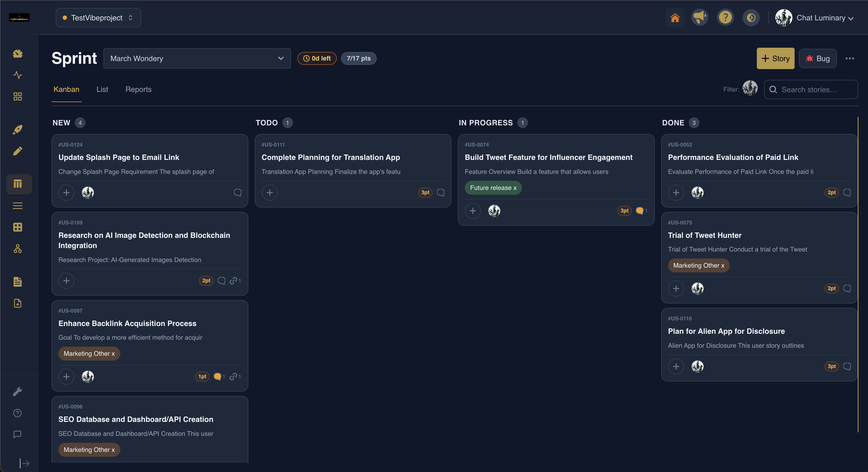
Task: Open the March Wondery sprint dropdown
Action: [197, 59]
